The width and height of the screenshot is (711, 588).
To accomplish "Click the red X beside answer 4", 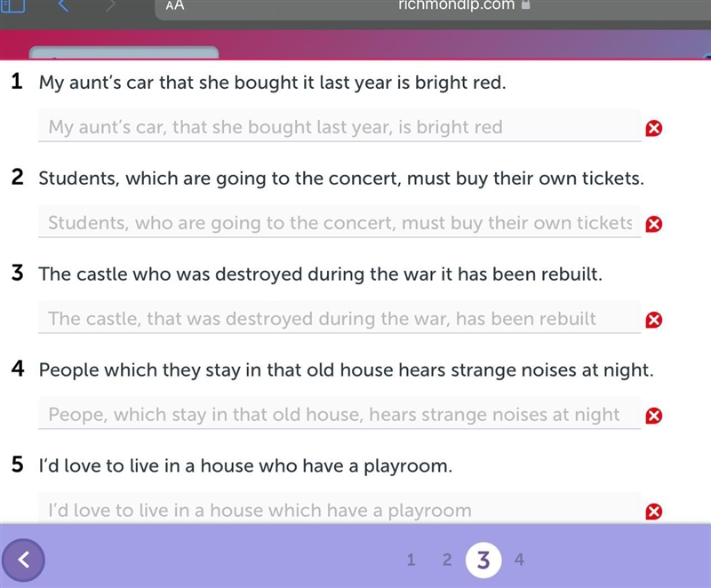I will [x=653, y=416].
